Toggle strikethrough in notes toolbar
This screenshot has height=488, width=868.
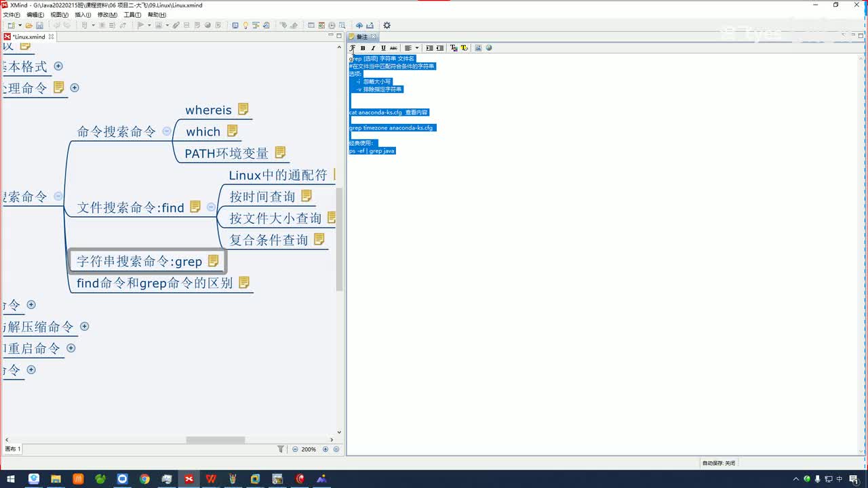click(393, 48)
